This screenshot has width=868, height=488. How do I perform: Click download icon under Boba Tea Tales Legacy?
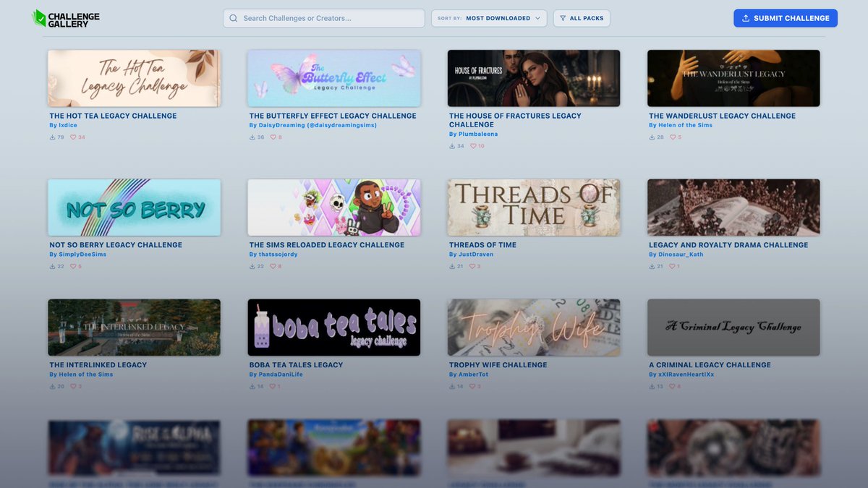point(252,387)
